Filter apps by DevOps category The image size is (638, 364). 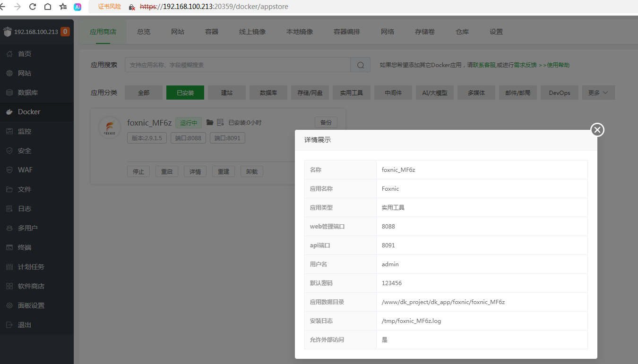click(x=560, y=93)
